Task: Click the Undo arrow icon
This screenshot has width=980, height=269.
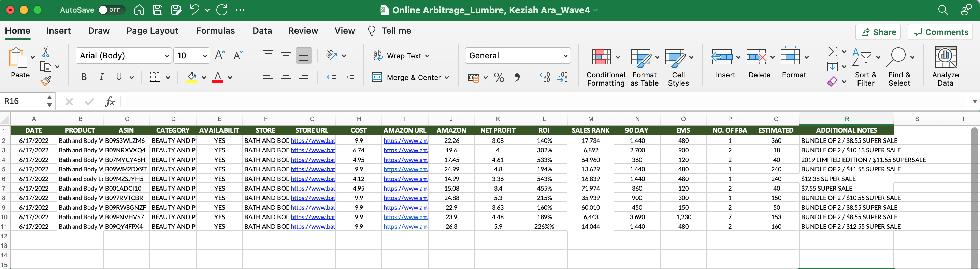Action: click(x=194, y=10)
